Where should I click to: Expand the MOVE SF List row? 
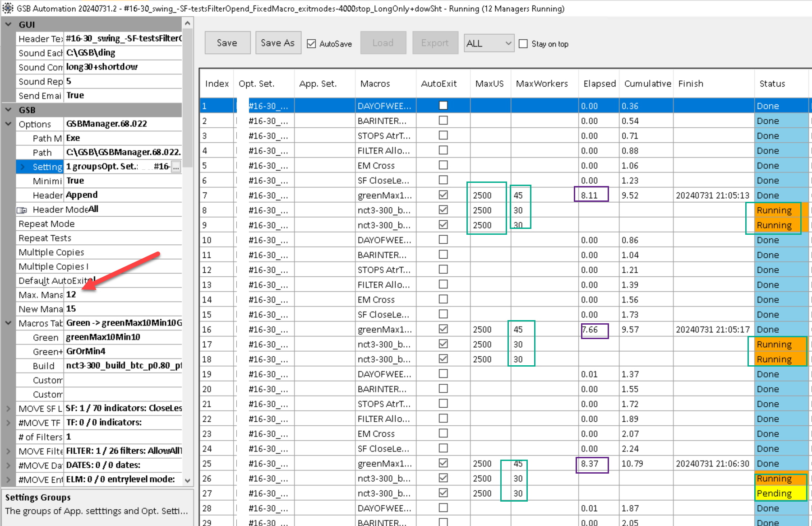click(x=8, y=409)
